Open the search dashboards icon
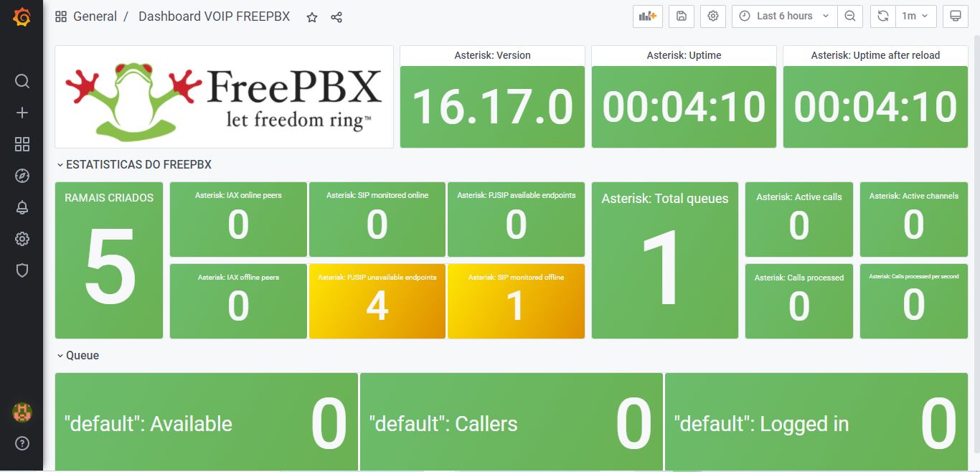This screenshot has width=980, height=472. point(22,81)
